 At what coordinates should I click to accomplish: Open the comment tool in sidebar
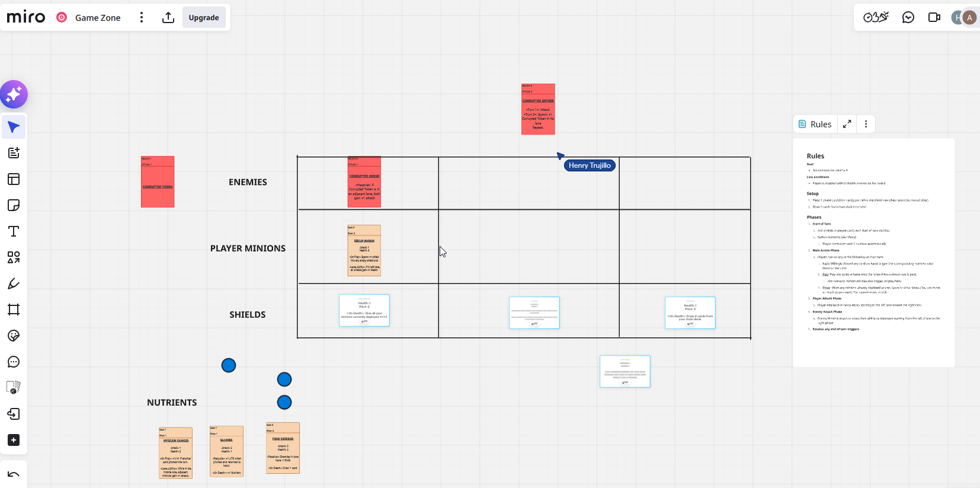(14, 362)
